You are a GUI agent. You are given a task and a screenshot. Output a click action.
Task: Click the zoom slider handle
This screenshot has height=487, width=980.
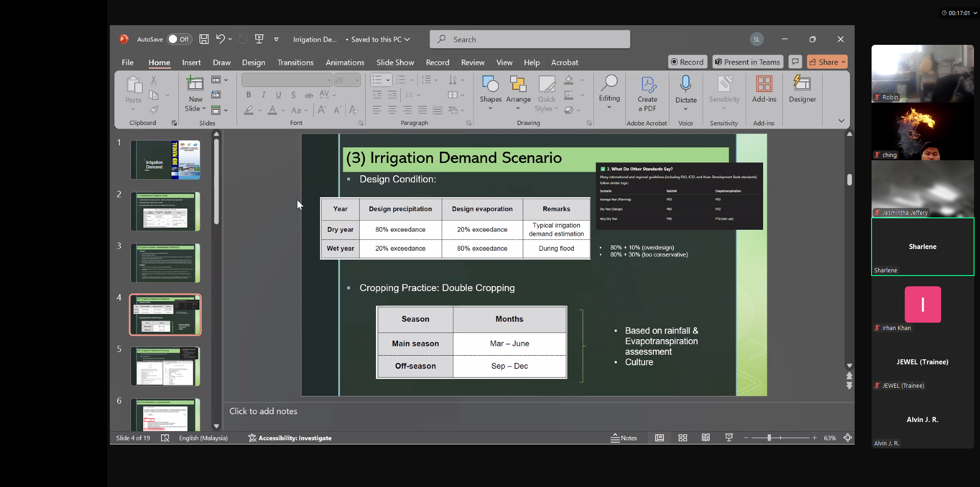pyautogui.click(x=769, y=438)
